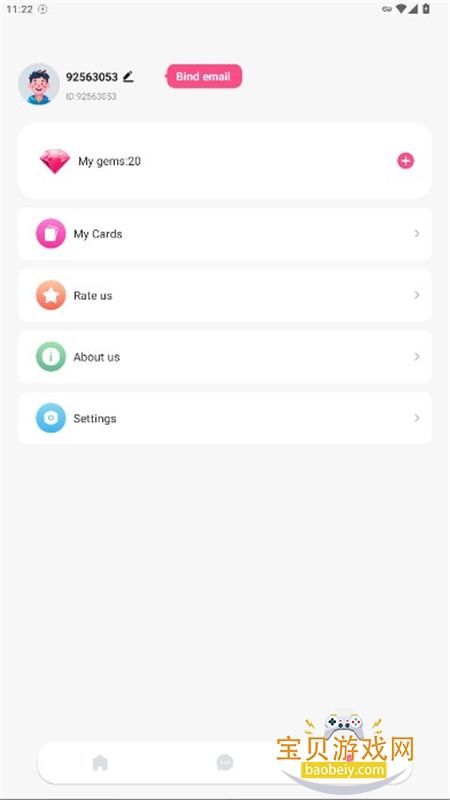The height and width of the screenshot is (800, 450).
Task: Open the home tab in bottom bar
Action: tap(100, 763)
